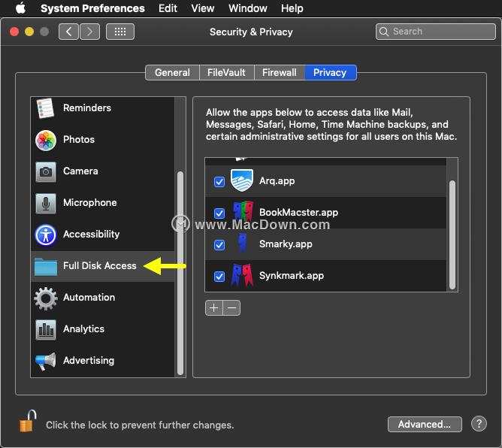Click the privacy categories scrollbar

tap(180, 273)
